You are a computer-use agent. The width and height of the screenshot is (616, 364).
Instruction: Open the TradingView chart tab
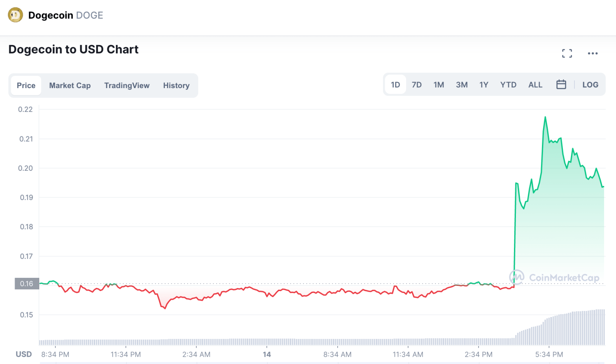click(x=127, y=85)
